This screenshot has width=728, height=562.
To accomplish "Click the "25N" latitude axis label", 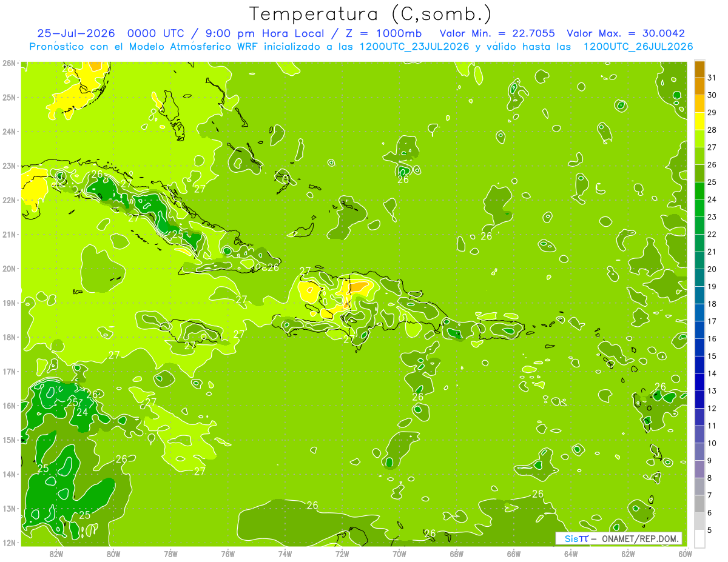I will point(8,97).
